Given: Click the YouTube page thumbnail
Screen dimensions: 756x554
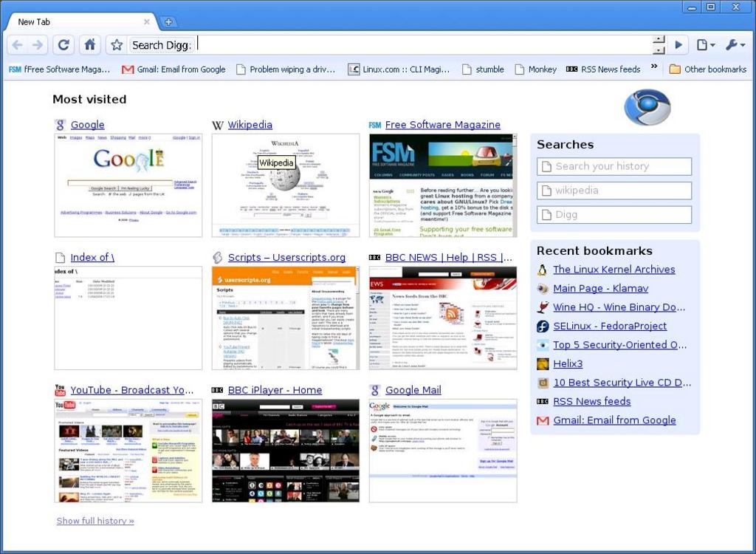Looking at the screenshot, I should pos(128,451).
